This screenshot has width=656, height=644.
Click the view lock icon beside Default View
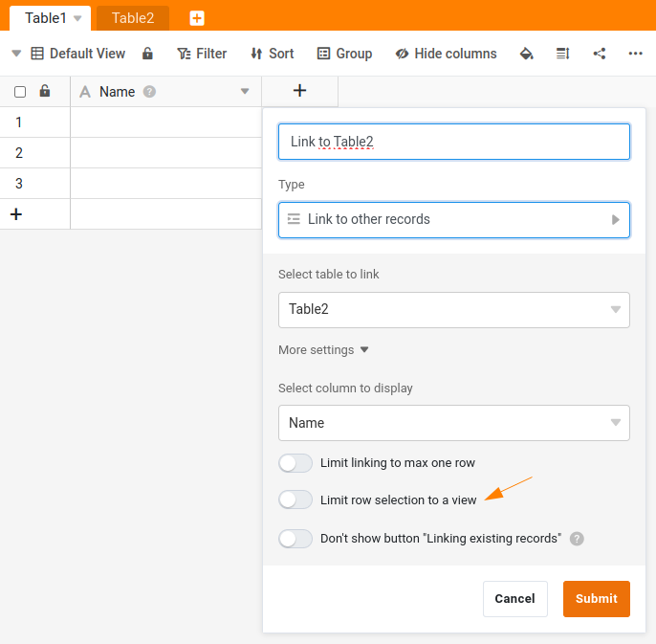point(147,54)
